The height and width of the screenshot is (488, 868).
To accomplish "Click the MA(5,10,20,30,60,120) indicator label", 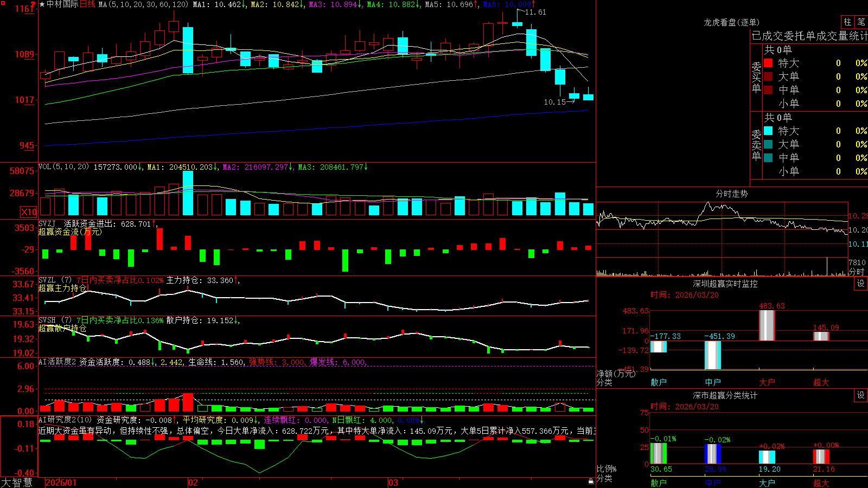I will pyautogui.click(x=143, y=4).
